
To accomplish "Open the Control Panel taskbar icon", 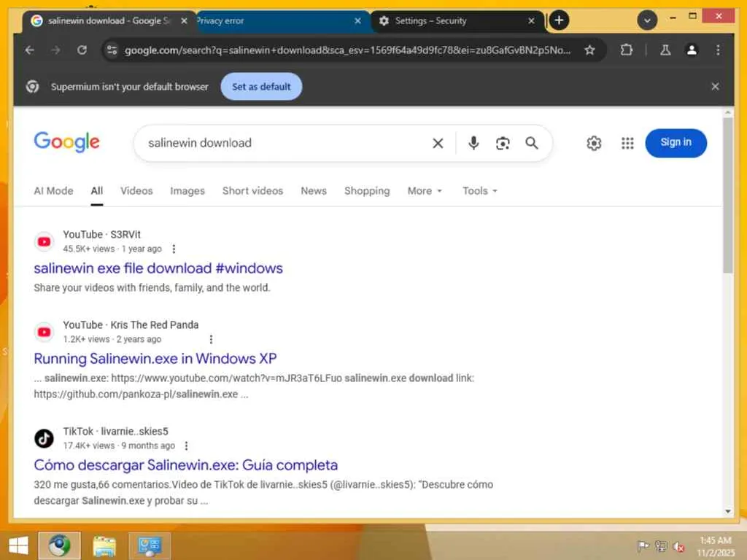I will coord(149,545).
